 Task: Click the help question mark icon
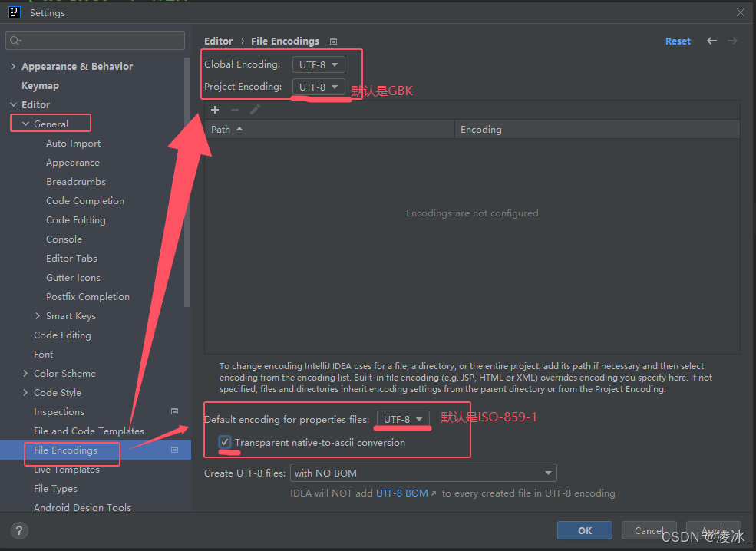pos(19,531)
